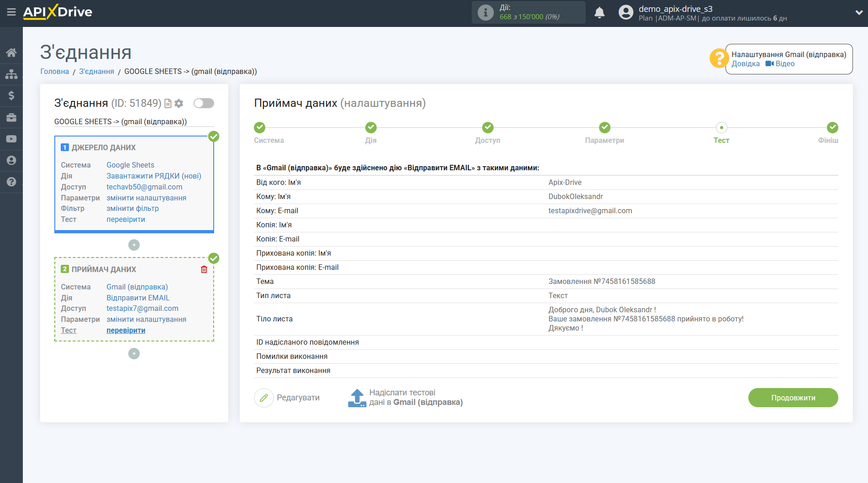Open the profile sidebar icon
Viewport: 868px width, 483px height.
click(11, 160)
